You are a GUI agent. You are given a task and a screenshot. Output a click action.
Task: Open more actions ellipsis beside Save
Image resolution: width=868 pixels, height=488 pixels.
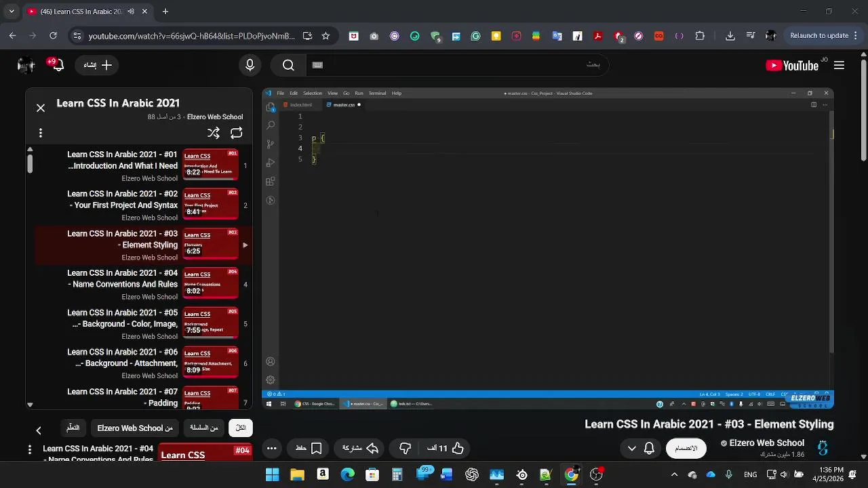click(272, 448)
